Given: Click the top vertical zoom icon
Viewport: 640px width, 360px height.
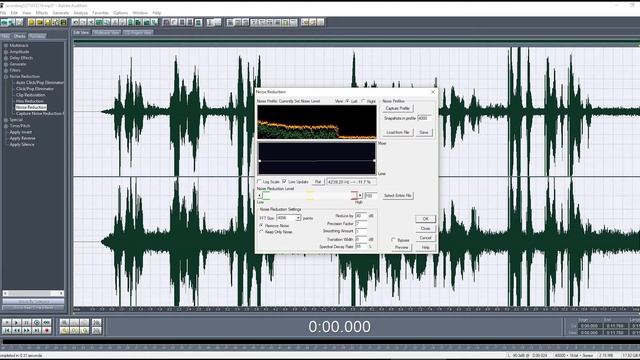Looking at the screenshot, I should pos(96,322).
